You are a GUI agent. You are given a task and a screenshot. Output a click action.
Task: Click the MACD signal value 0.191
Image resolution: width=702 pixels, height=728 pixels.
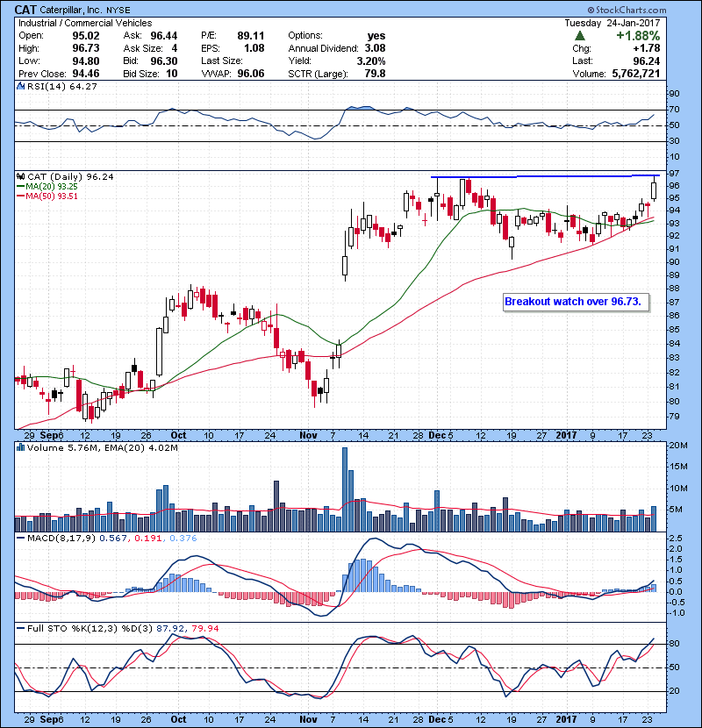click(148, 539)
